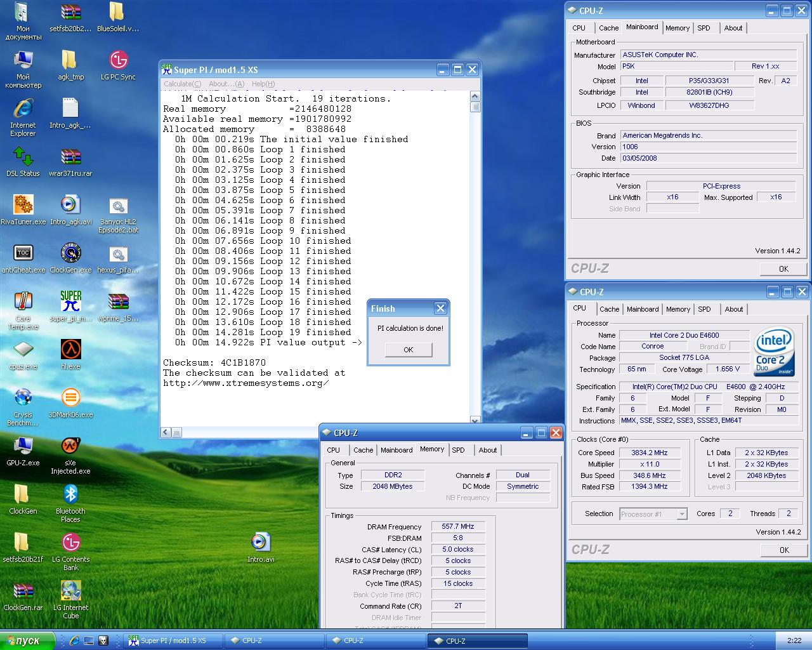The image size is (812, 650).
Task: Click OK in the Mainboard CPU-Z window
Action: [783, 269]
